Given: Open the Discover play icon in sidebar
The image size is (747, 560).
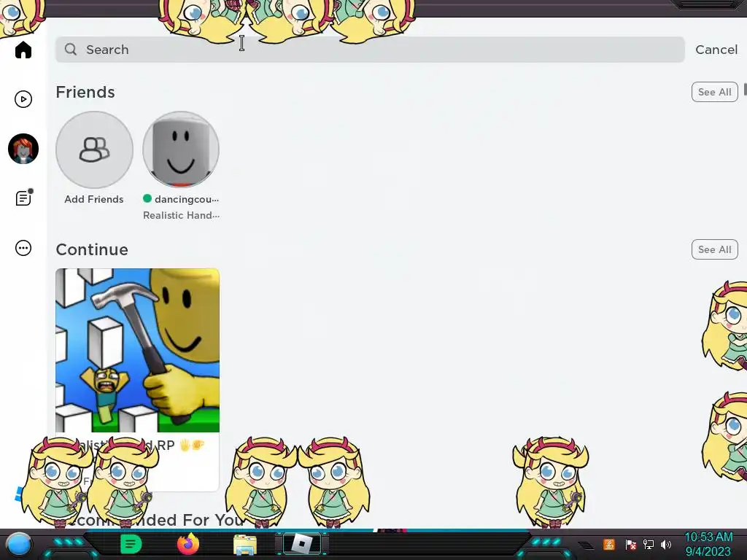Looking at the screenshot, I should point(23,99).
